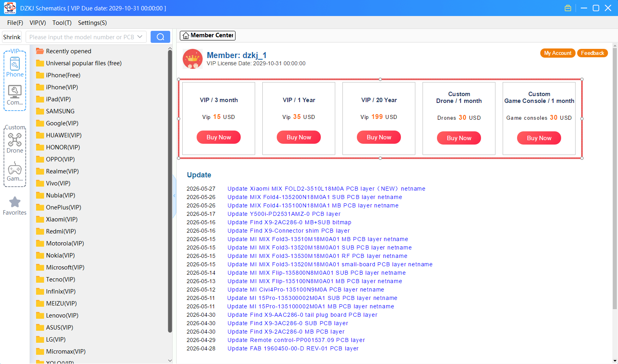
Task: Buy the VIP 1 Year plan
Action: coord(299,137)
